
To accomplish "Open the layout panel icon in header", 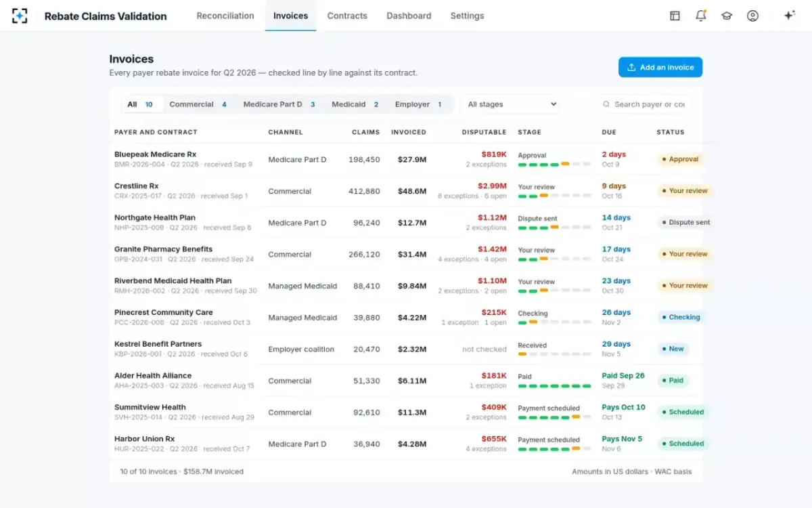I will pyautogui.click(x=675, y=16).
